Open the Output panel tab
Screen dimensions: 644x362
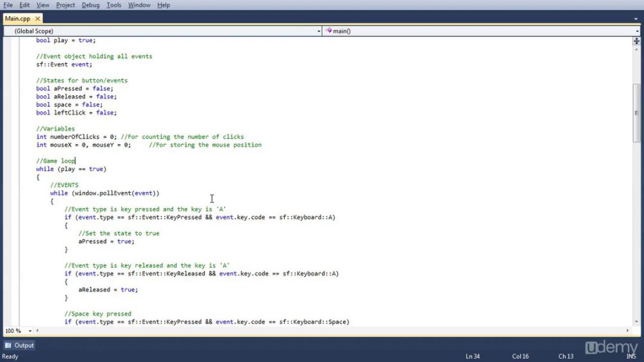point(19,345)
